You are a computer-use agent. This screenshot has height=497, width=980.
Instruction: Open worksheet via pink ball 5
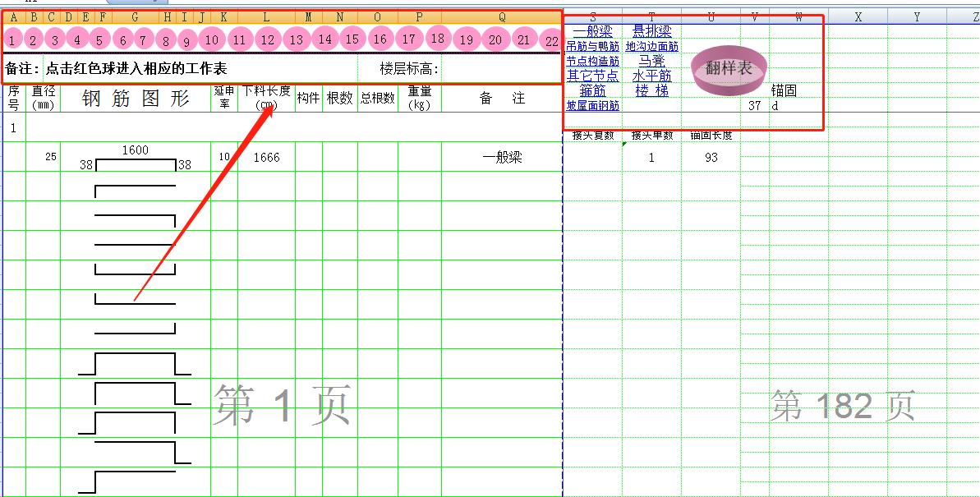click(x=99, y=39)
